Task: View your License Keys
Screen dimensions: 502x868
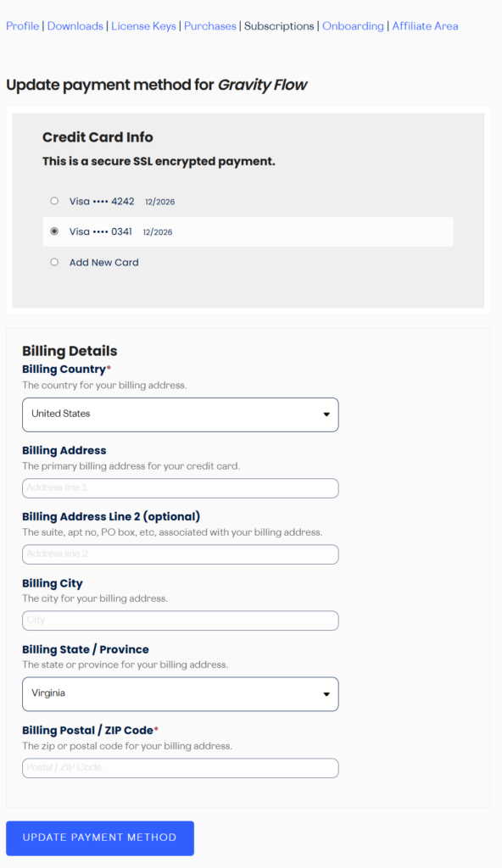Action: coord(143,26)
